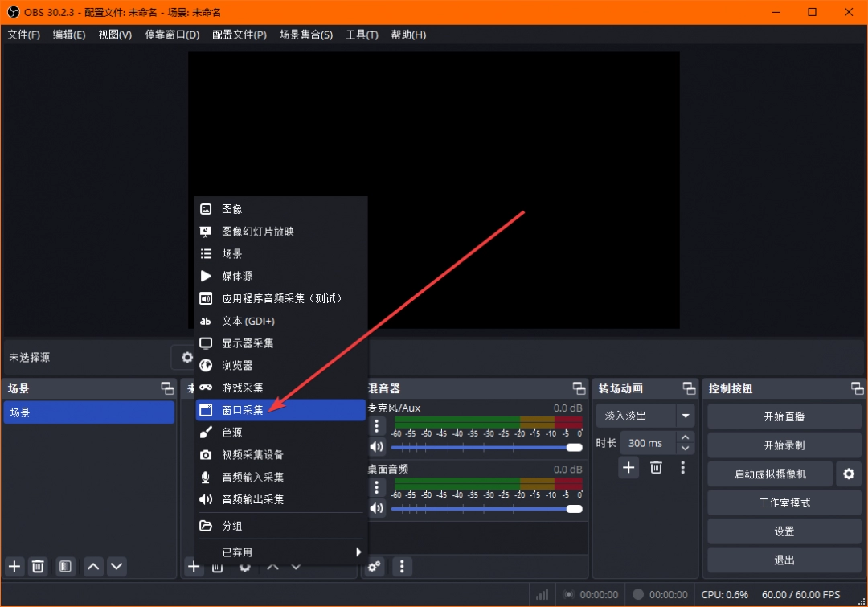Click the 300 ms duration input field

point(647,442)
